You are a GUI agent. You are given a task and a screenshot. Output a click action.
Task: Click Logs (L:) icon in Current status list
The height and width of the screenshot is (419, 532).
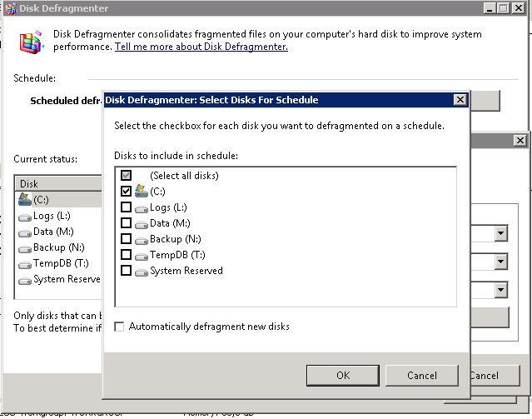25,217
